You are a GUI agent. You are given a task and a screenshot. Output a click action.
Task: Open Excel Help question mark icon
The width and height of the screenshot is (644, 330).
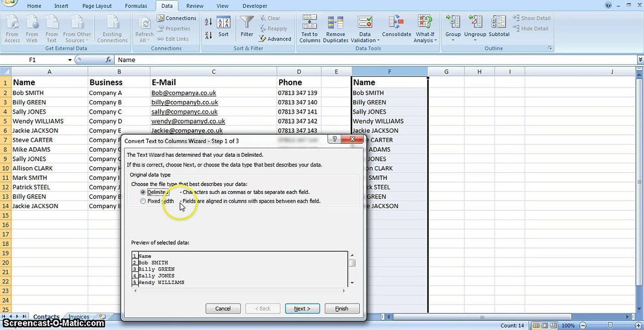coord(608,5)
